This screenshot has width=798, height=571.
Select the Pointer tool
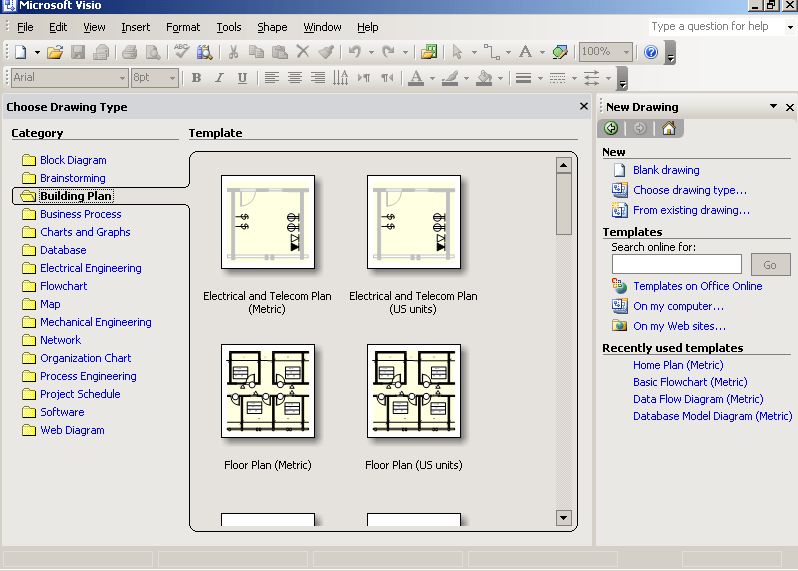[x=457, y=52]
